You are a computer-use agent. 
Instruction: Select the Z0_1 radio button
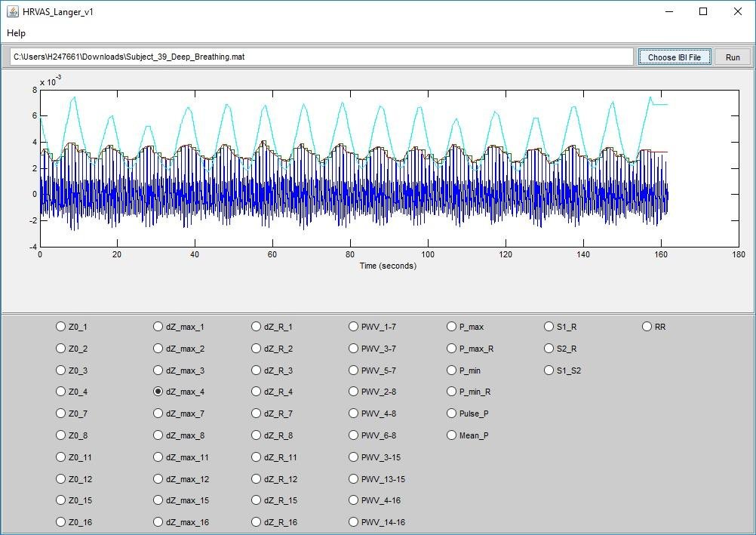point(61,327)
